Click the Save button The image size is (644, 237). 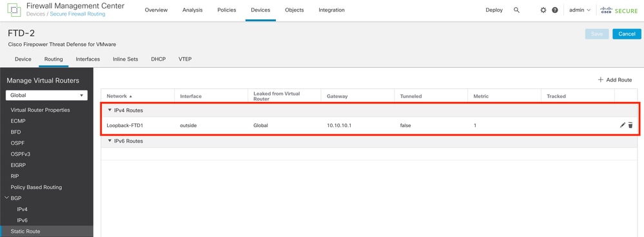[x=597, y=34]
